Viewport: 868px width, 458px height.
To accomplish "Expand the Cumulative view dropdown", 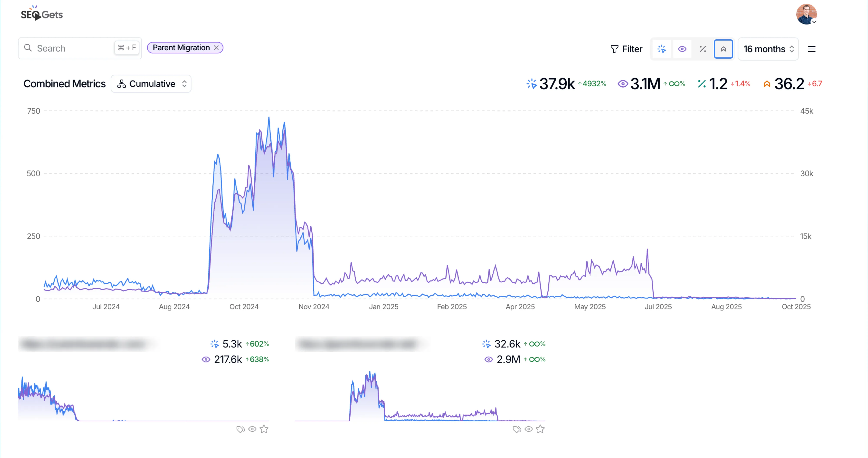I will point(151,84).
